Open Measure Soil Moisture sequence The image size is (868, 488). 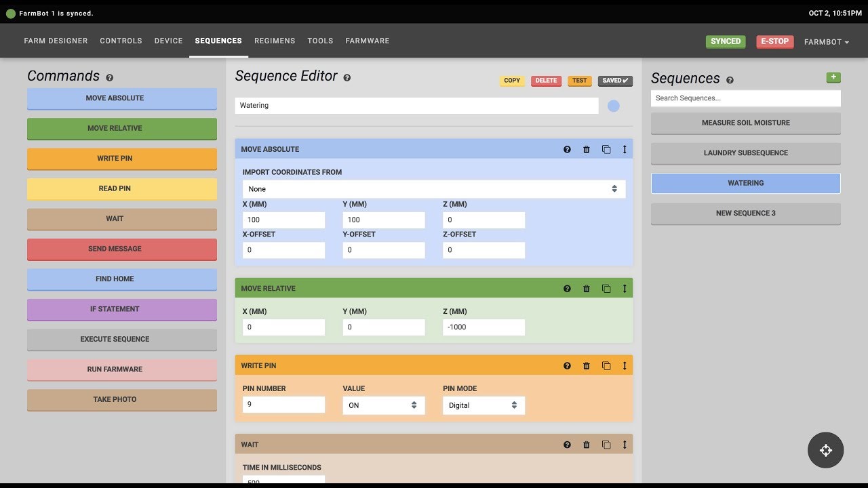tap(746, 123)
